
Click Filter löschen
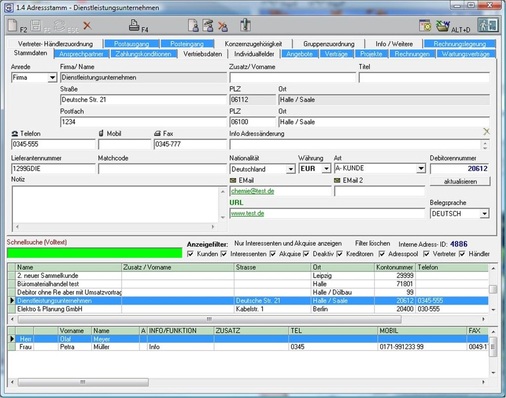[373, 243]
